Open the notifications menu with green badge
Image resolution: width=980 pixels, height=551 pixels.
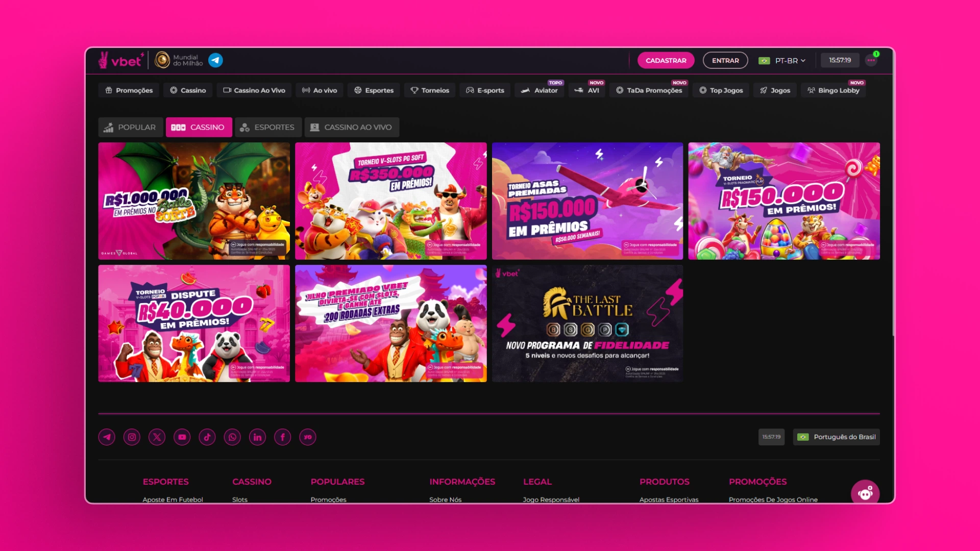click(871, 60)
